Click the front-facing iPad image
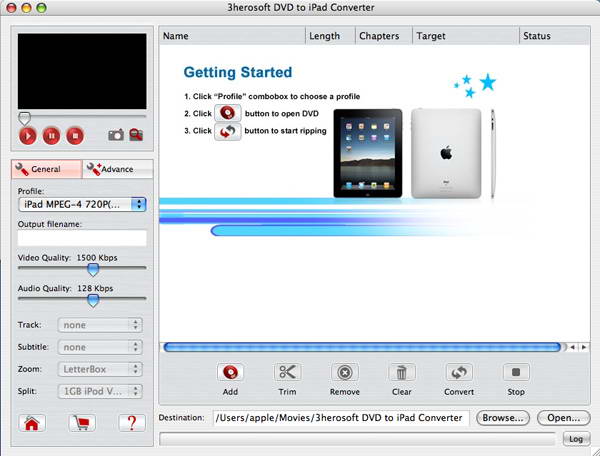The image size is (600, 456). [x=368, y=153]
